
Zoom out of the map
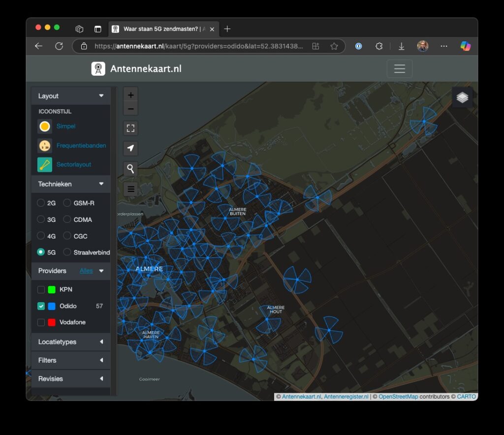tap(130, 109)
